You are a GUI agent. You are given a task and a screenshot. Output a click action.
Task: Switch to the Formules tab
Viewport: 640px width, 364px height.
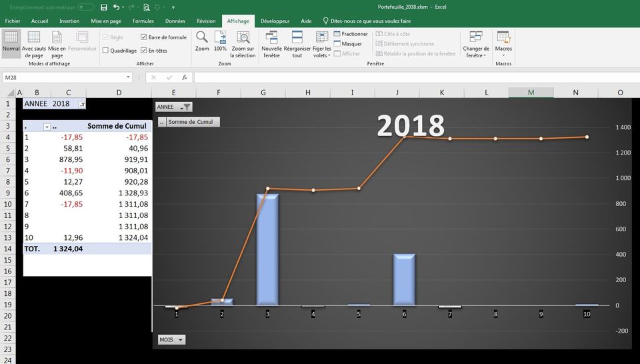click(143, 21)
